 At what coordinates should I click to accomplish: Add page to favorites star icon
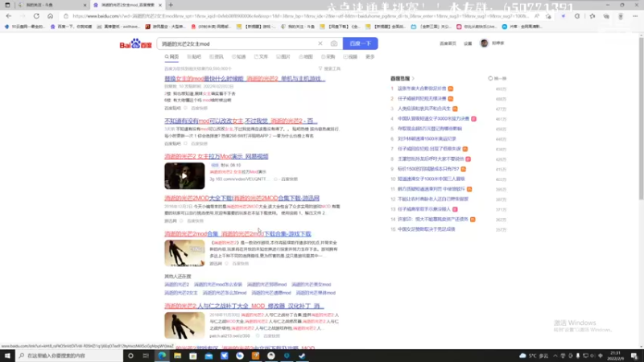548,16
